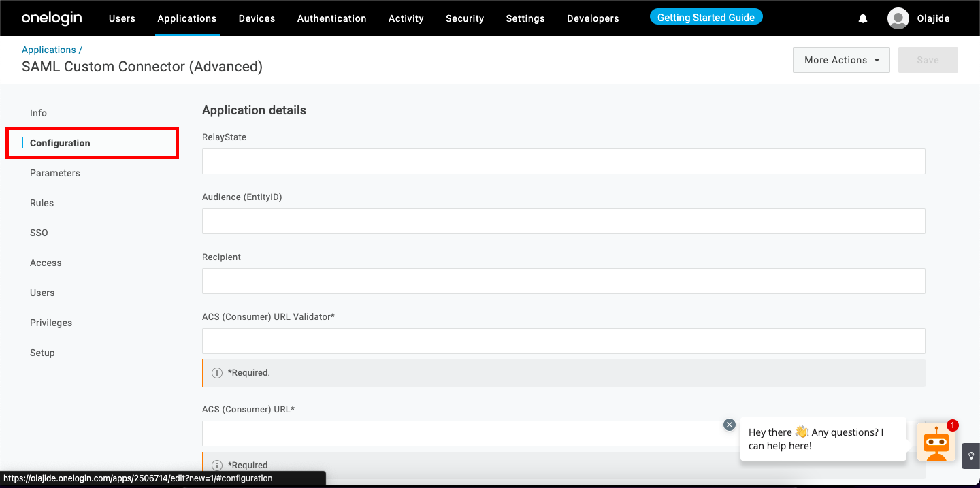Viewport: 980px width, 488px height.
Task: Click the Application details heading
Action: 254,110
